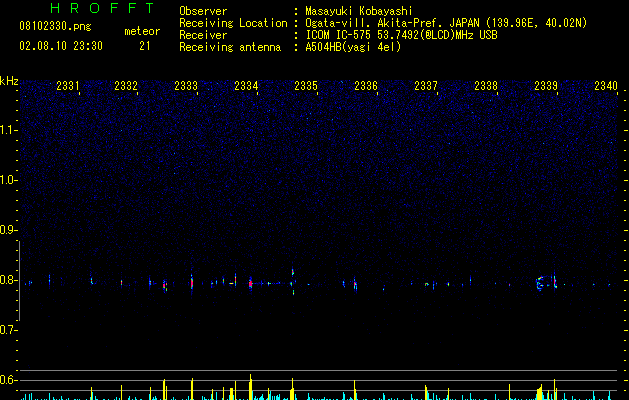This screenshot has width=629, height=400.
Task: Click the 2333 time marker
Action: 186,85
